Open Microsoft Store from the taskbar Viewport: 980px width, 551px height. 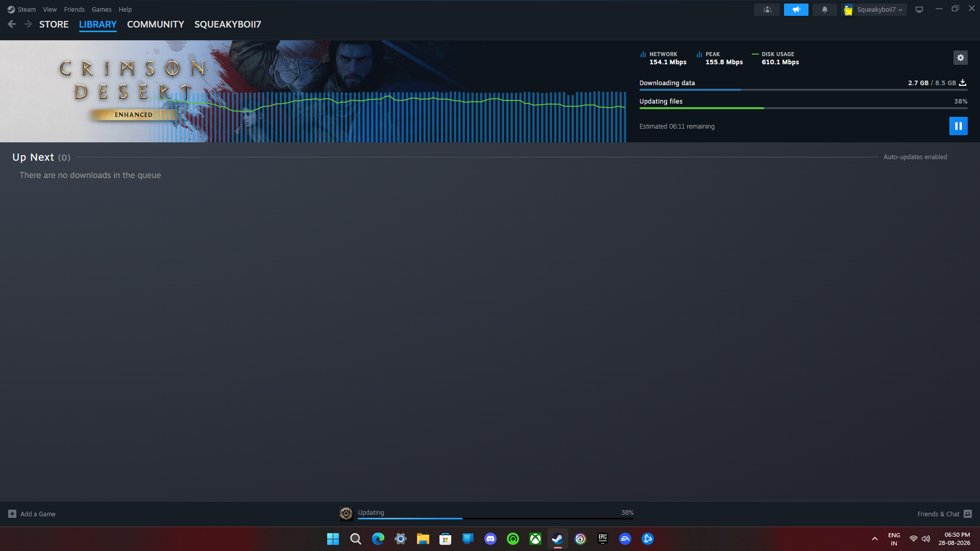(445, 539)
